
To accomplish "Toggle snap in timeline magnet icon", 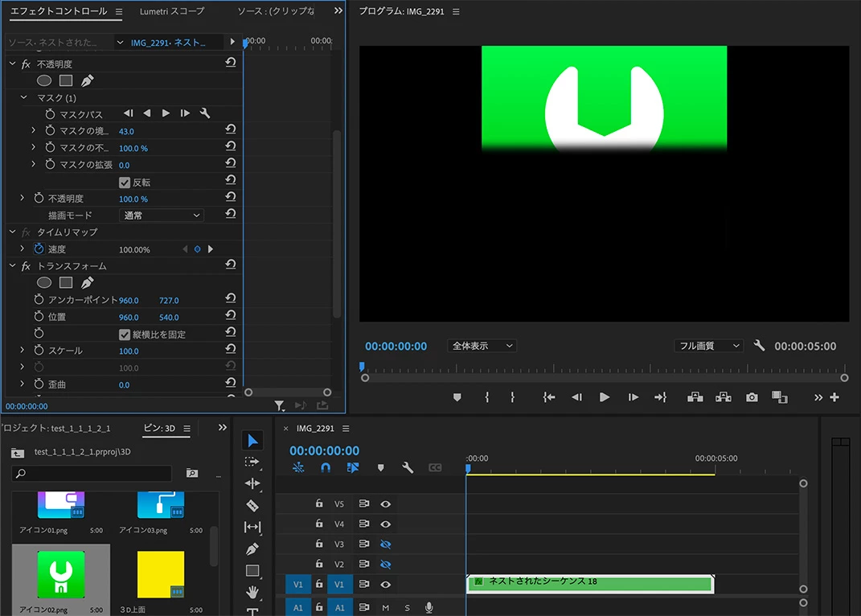I will (x=326, y=468).
